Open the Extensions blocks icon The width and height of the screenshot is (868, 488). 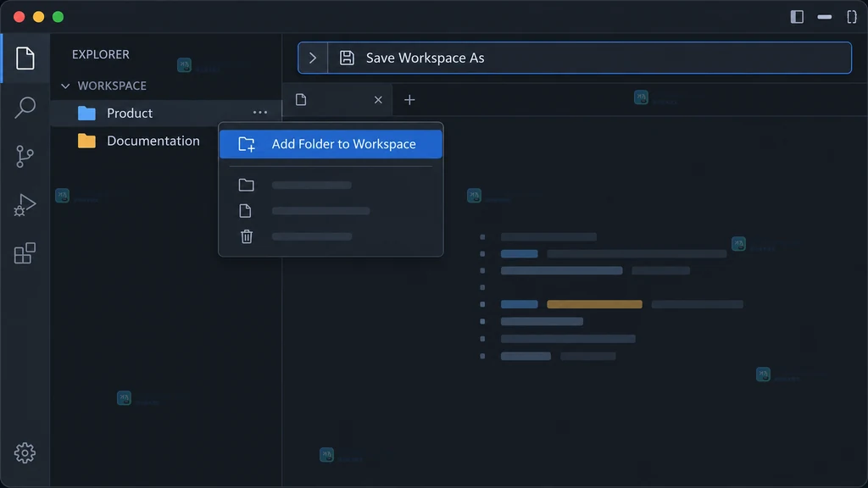(x=25, y=253)
